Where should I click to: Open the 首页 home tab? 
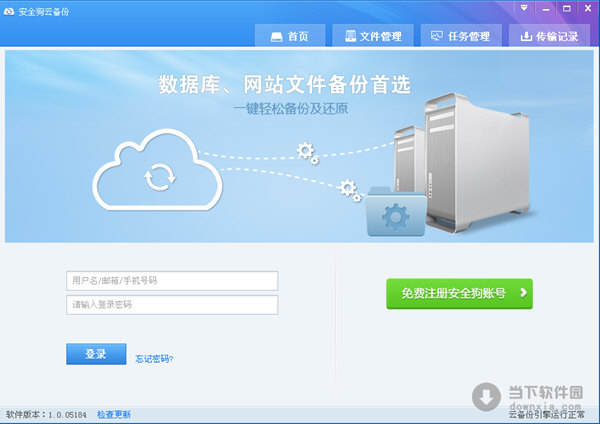click(290, 36)
